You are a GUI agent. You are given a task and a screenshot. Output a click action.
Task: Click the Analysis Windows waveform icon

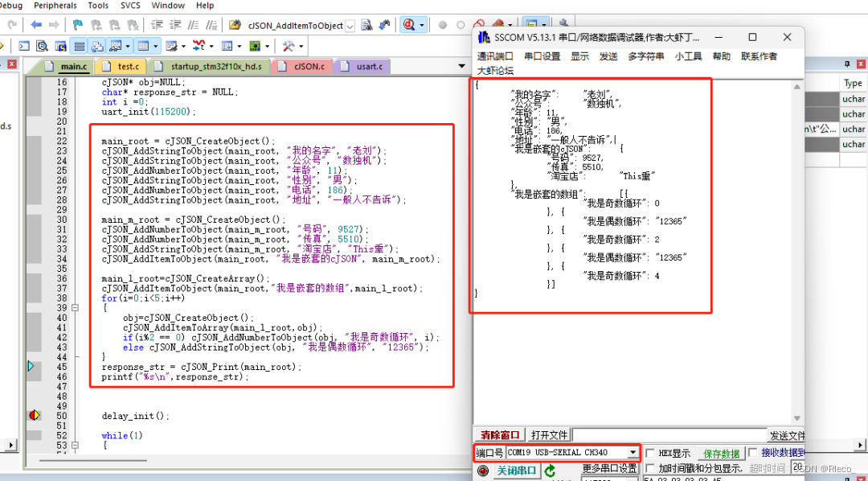[x=199, y=46]
